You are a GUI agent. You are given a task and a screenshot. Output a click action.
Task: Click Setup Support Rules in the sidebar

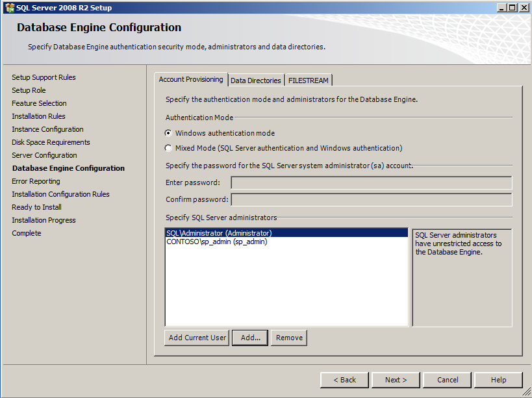point(44,77)
